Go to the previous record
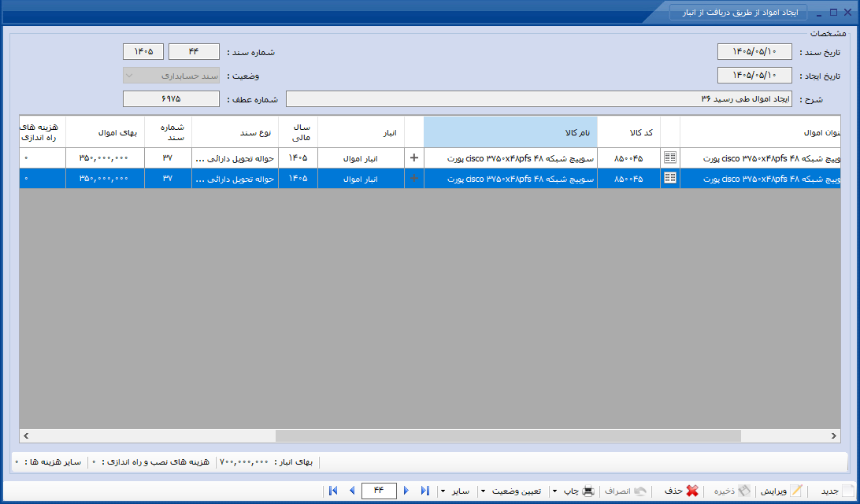860x504 pixels. (352, 491)
